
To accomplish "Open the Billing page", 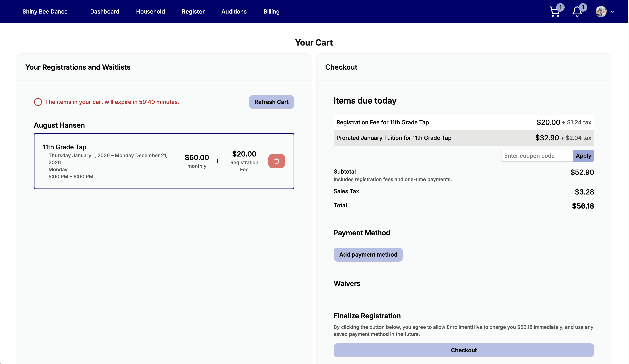I will 271,11.
